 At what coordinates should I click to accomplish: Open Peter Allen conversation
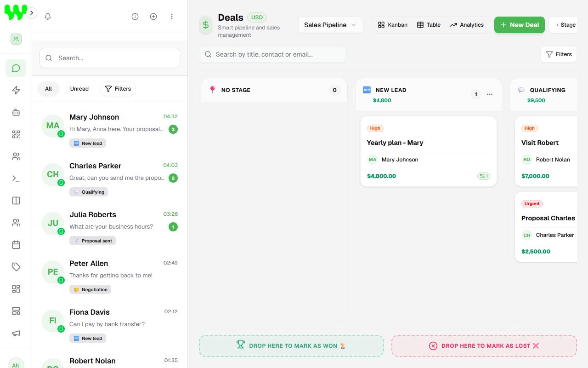click(x=110, y=276)
